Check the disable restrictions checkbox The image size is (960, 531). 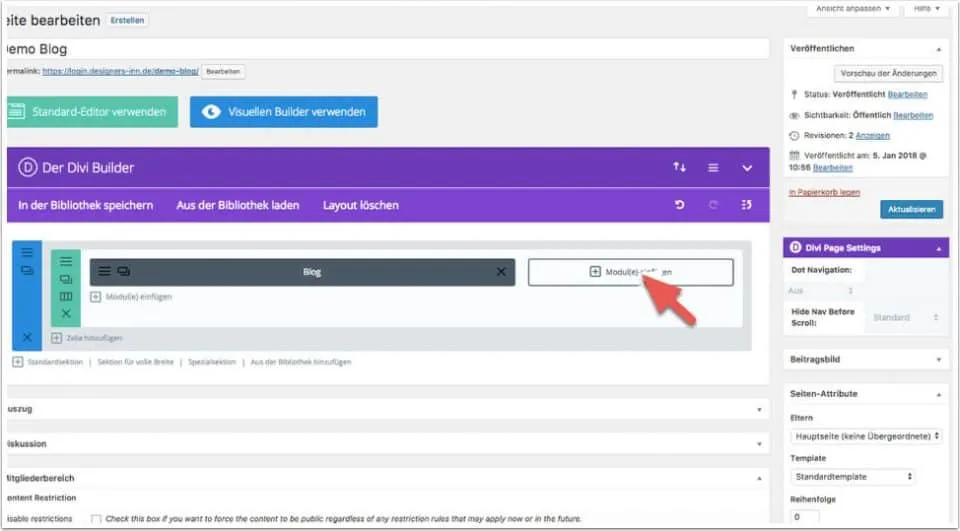pyautogui.click(x=96, y=519)
